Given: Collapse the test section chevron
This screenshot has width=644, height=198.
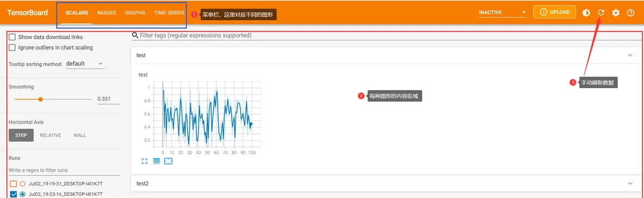Looking at the screenshot, I should 630,55.
